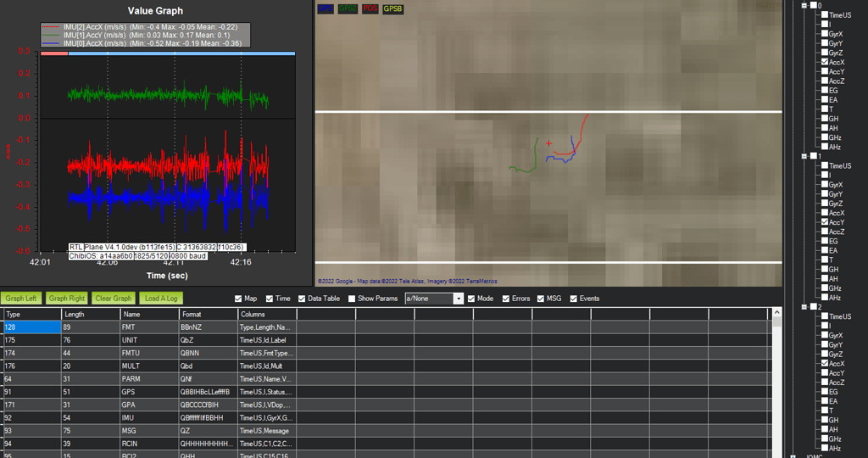Click the green GPS2 legend label on map
The image size is (868, 458).
[348, 8]
